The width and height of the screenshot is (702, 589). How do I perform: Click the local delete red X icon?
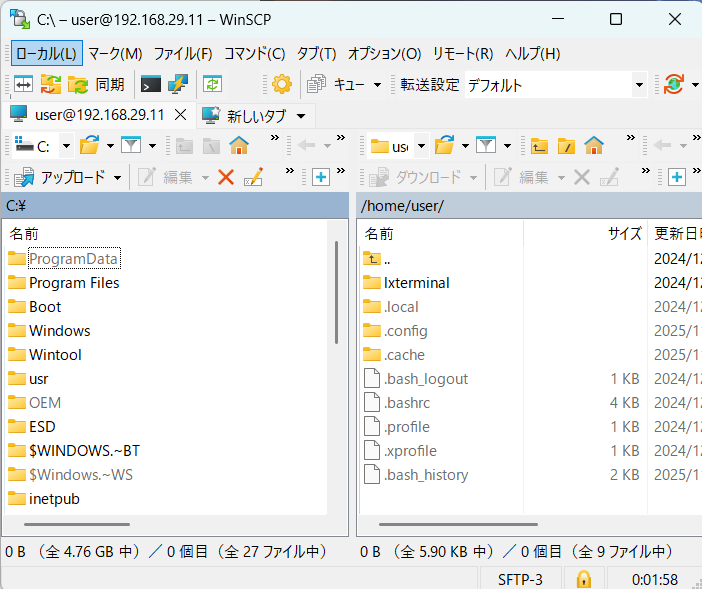(226, 177)
